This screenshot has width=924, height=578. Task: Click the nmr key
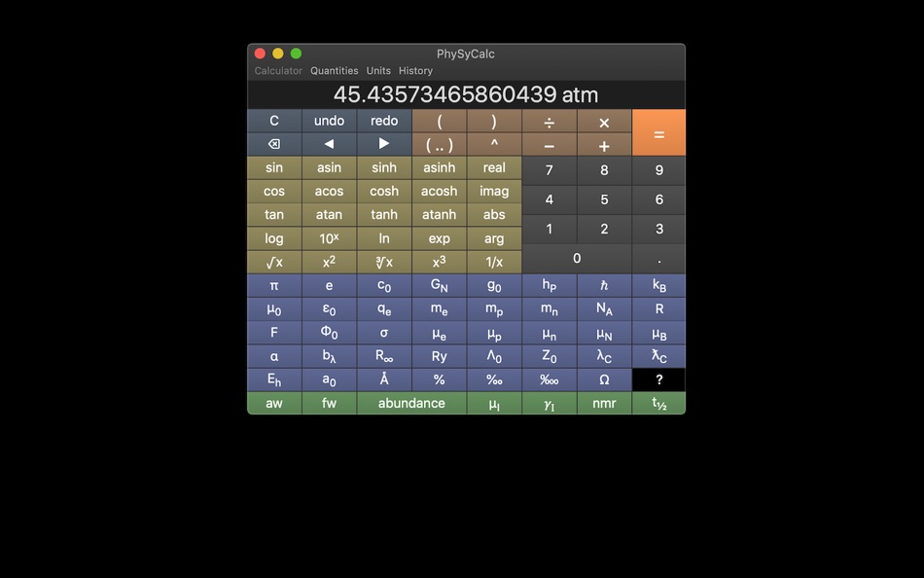click(604, 404)
